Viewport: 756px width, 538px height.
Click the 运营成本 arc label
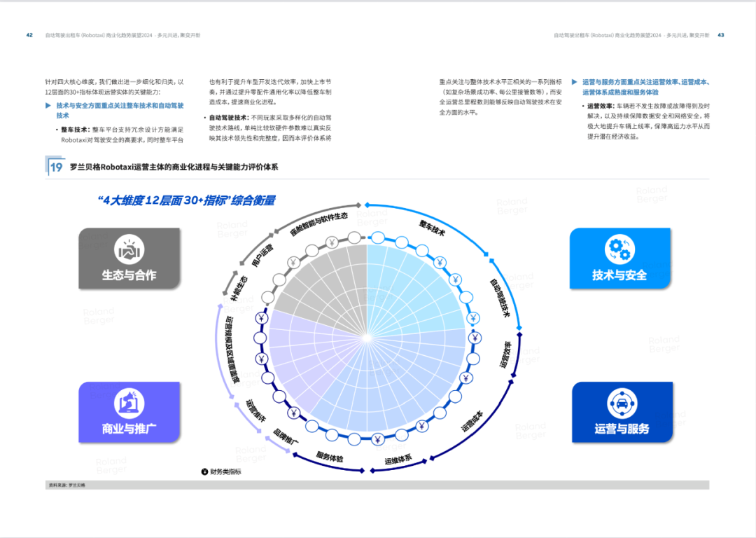(x=472, y=421)
